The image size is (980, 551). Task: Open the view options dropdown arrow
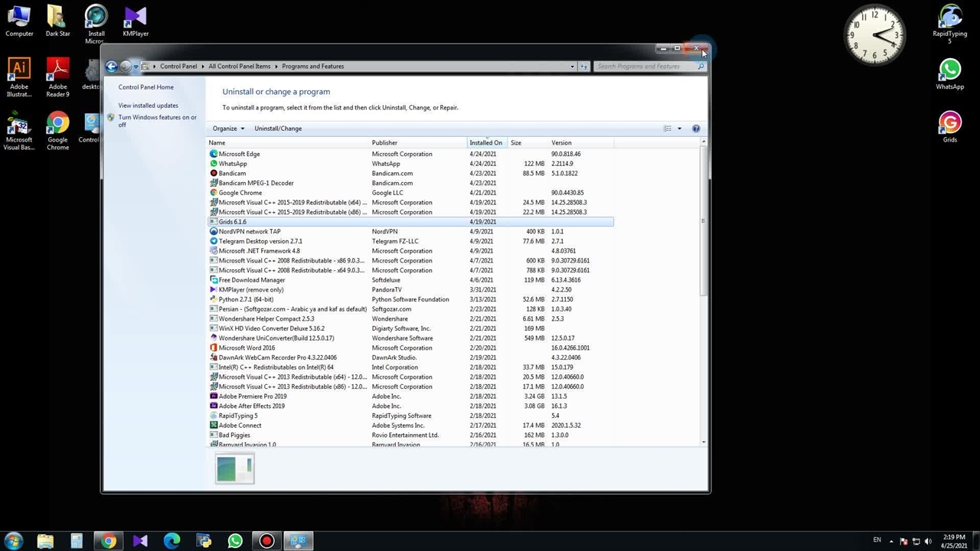(679, 129)
